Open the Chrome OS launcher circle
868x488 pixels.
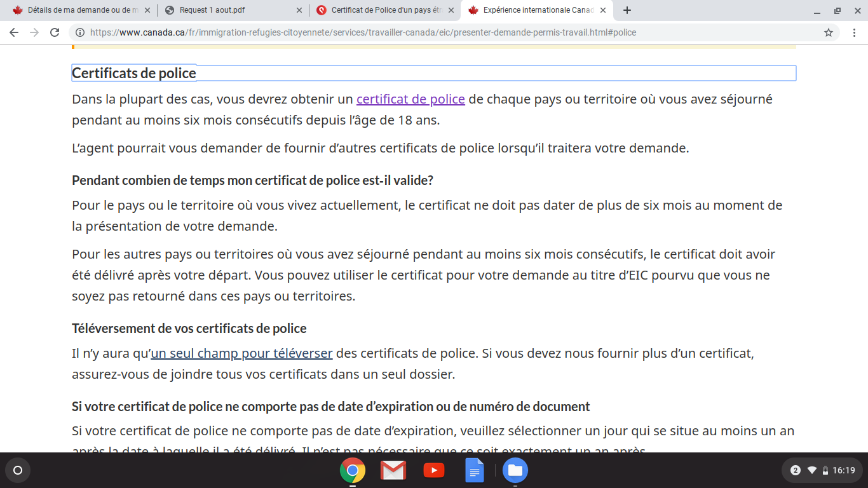[18, 471]
